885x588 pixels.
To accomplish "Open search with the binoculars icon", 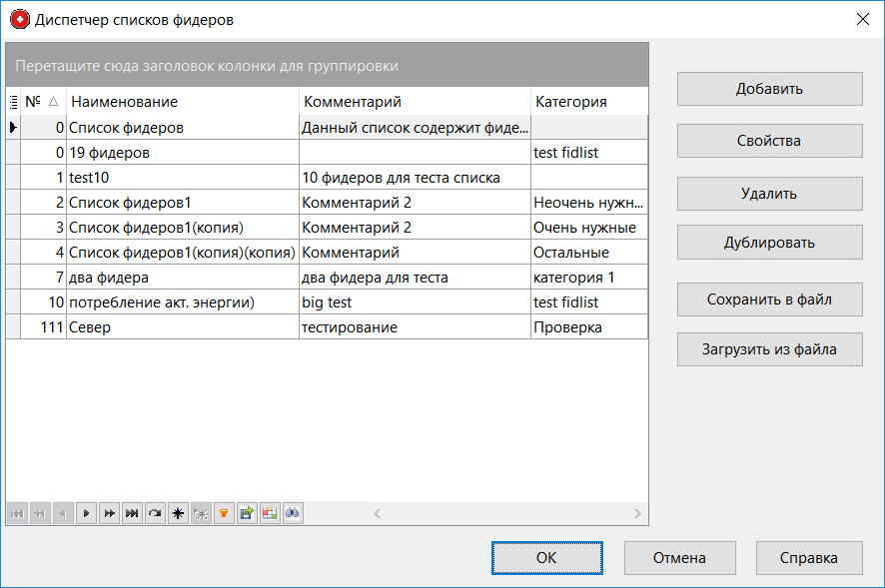I will point(293,513).
